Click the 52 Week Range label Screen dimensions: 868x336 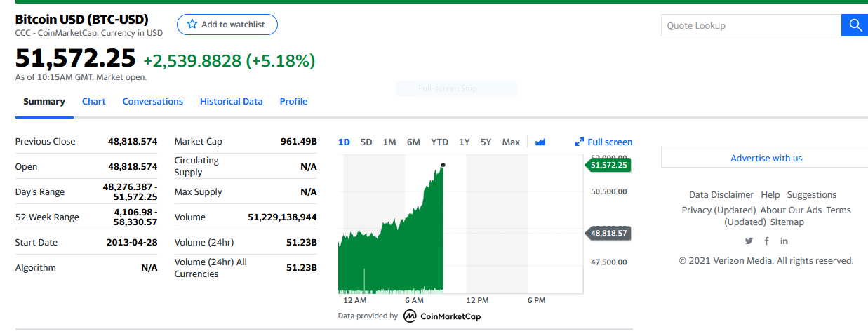pyautogui.click(x=47, y=217)
